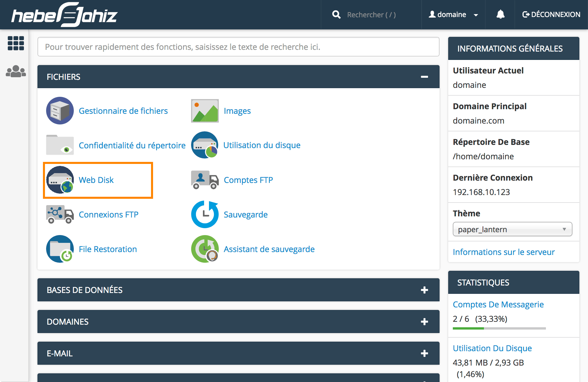This screenshot has height=382, width=588.
Task: Click the notifications bell icon
Action: coord(500,14)
